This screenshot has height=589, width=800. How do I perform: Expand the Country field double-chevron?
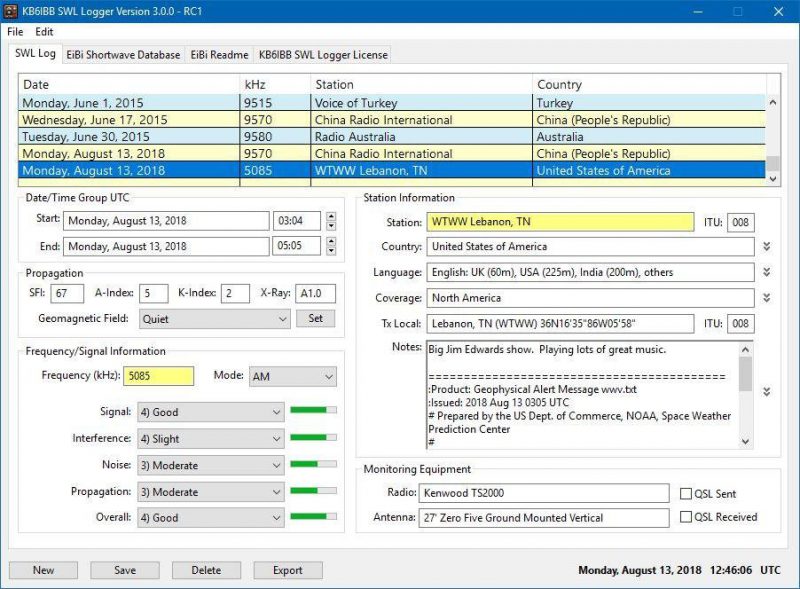tap(766, 247)
